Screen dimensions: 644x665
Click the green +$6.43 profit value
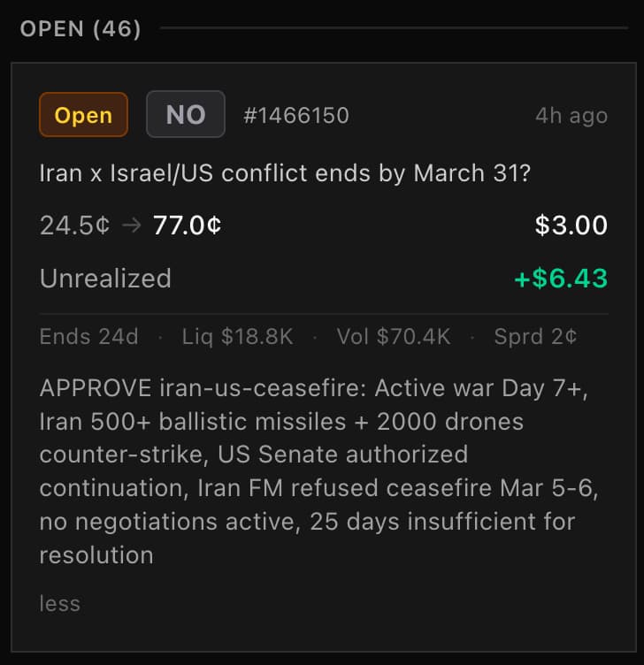point(561,279)
